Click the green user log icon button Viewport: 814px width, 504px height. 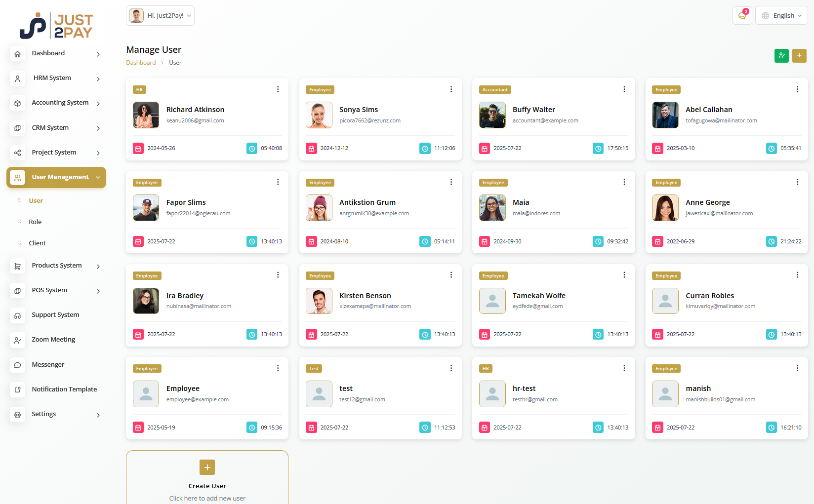tap(781, 56)
